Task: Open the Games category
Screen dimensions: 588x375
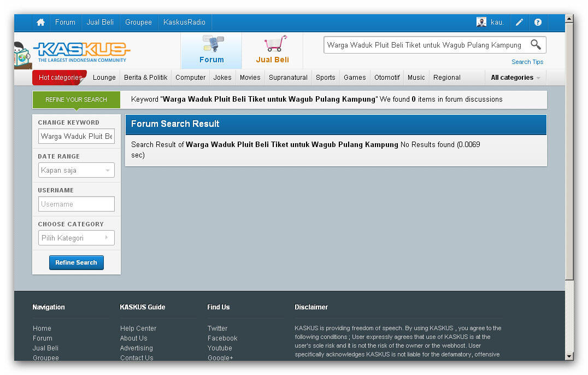Action: coord(355,78)
